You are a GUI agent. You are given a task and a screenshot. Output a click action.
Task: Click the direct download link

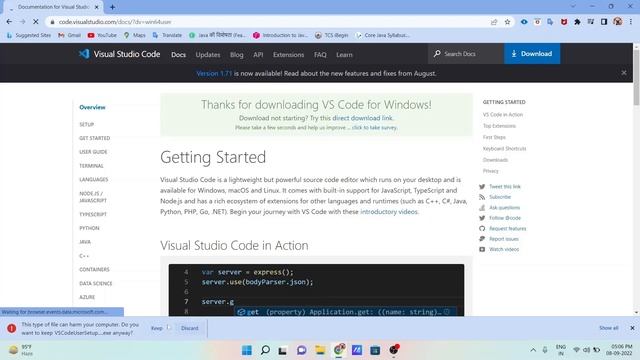click(362, 118)
